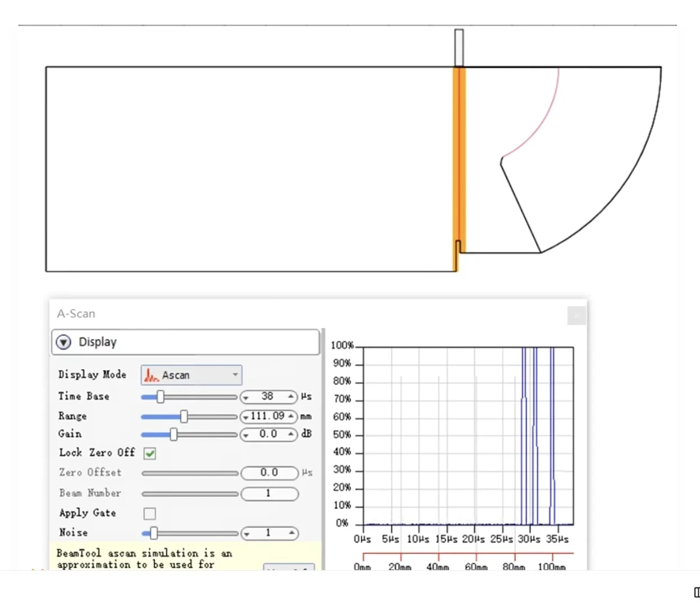Screen dimensions: 700x606
Task: Increase Gain value with up arrow
Action: pos(291,434)
